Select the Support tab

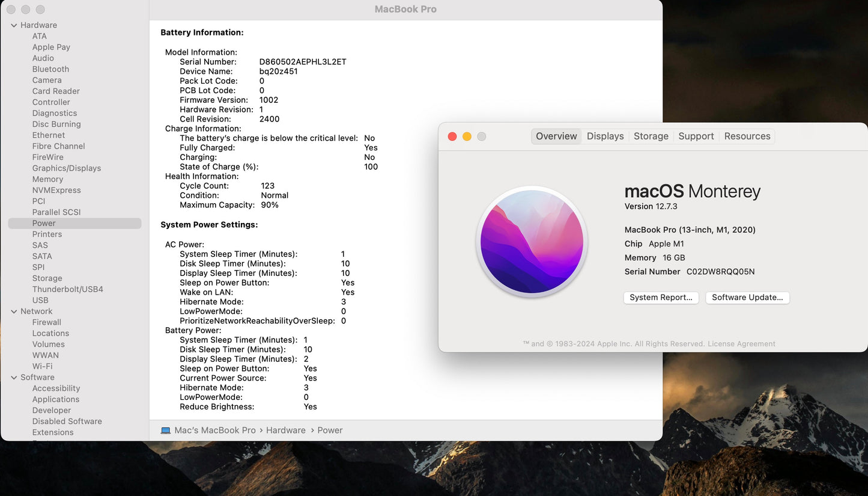click(x=696, y=136)
